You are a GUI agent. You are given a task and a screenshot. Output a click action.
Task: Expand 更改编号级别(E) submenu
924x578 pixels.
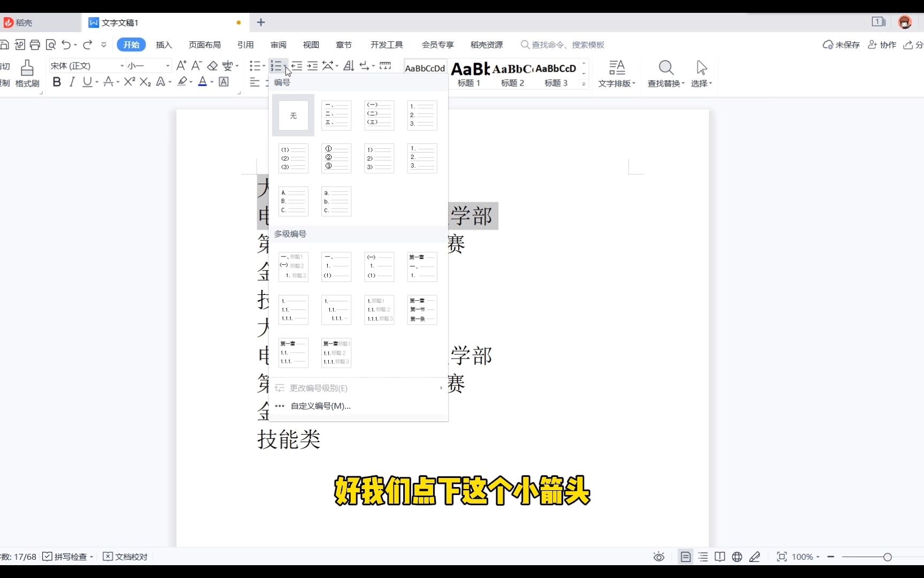[x=318, y=387]
